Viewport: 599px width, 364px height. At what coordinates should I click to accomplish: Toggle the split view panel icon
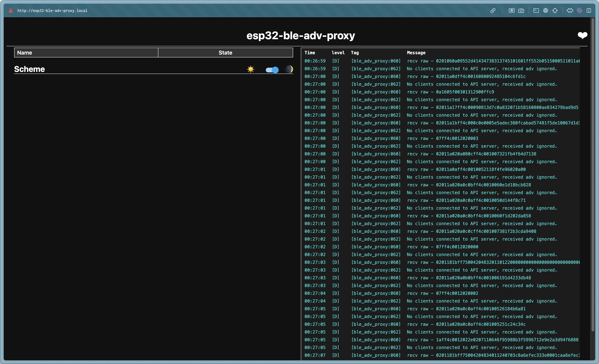(x=589, y=10)
